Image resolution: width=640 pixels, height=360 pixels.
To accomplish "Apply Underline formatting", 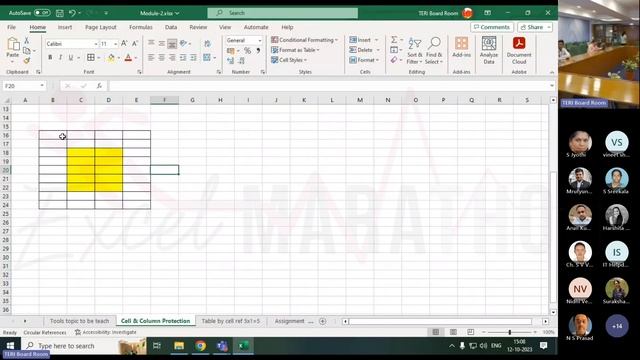I will coord(71,58).
